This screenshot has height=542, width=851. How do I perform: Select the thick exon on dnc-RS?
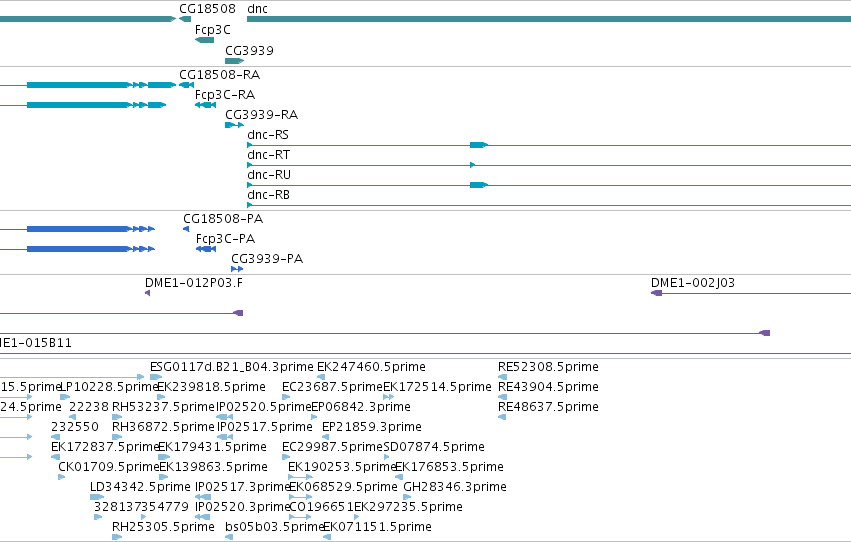click(479, 145)
